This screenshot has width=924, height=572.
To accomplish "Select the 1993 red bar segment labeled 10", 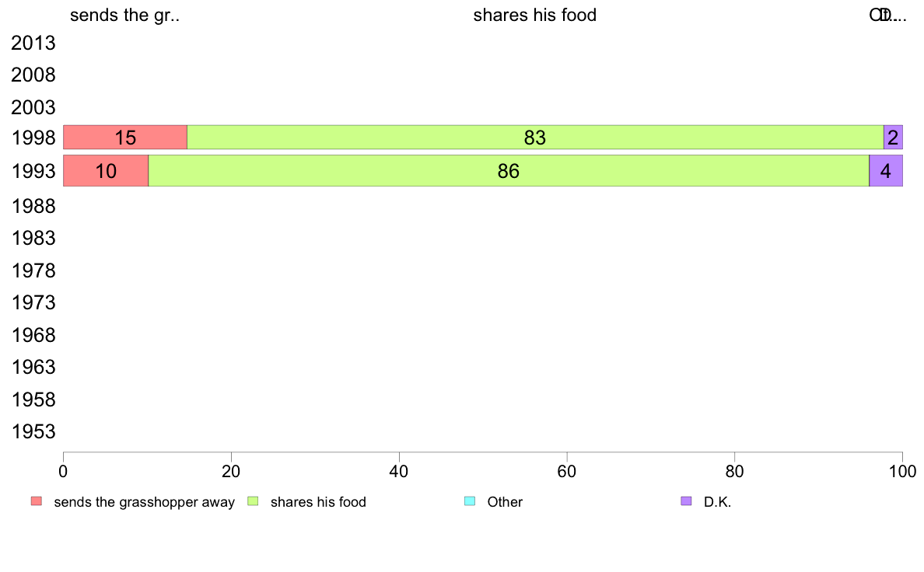I will pyautogui.click(x=106, y=171).
